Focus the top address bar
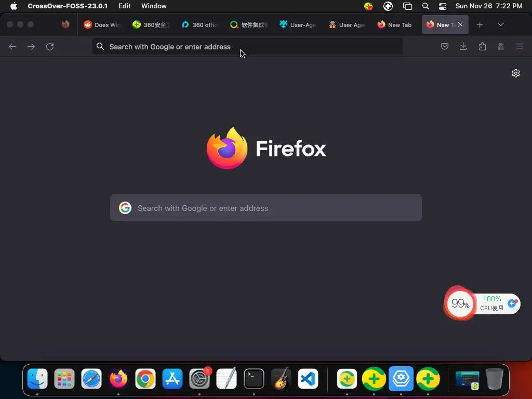 pyautogui.click(x=247, y=46)
